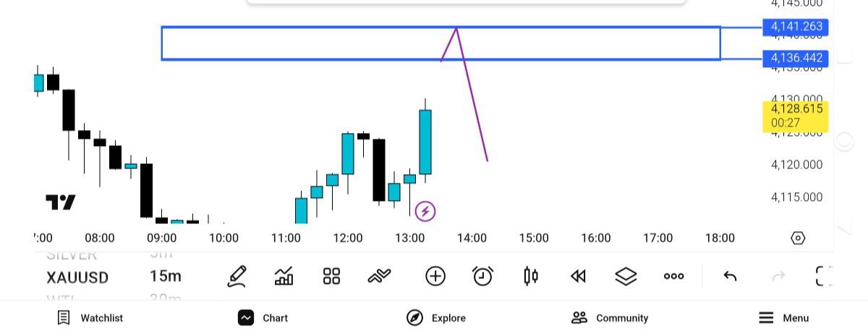The image size is (868, 336).
Task: Open the main Menu
Action: (x=783, y=318)
